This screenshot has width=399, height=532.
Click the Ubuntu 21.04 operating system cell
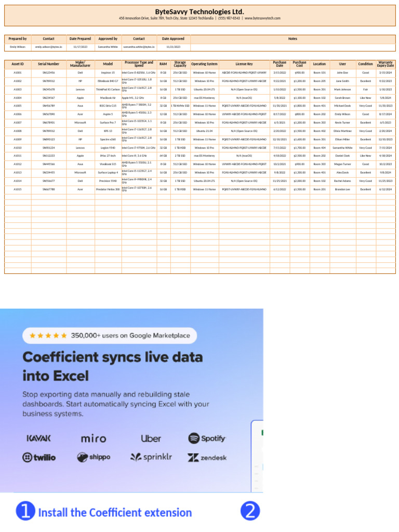[204, 131]
